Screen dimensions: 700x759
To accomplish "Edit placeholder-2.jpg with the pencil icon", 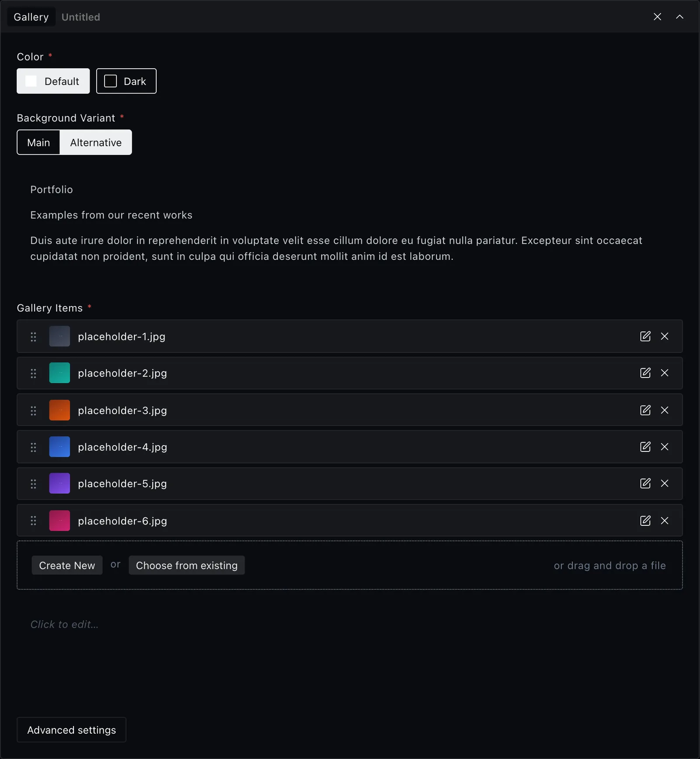I will point(645,373).
